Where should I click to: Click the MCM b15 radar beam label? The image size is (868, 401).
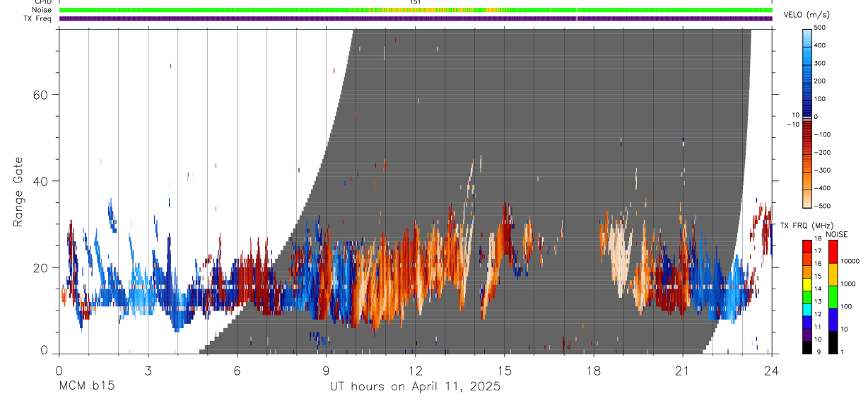(86, 386)
